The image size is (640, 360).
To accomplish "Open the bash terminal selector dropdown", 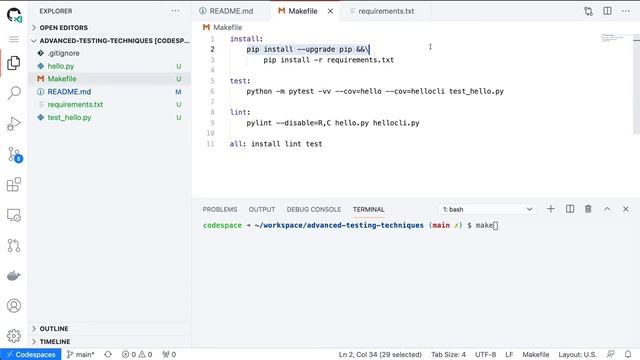I will (487, 209).
